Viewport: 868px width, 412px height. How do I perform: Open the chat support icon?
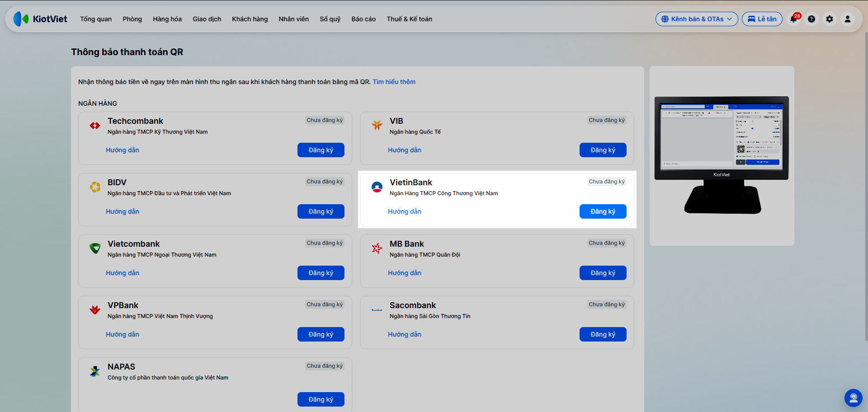pos(854,398)
